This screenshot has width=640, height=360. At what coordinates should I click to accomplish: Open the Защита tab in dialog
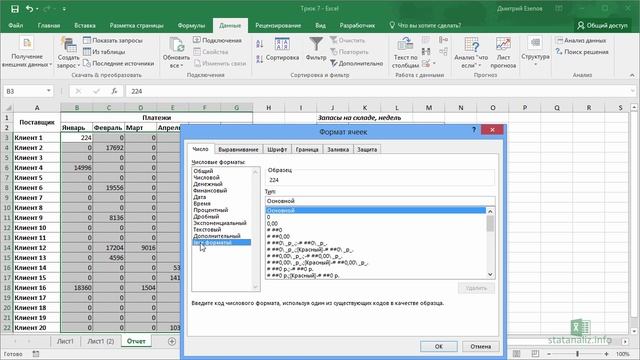pyautogui.click(x=367, y=149)
